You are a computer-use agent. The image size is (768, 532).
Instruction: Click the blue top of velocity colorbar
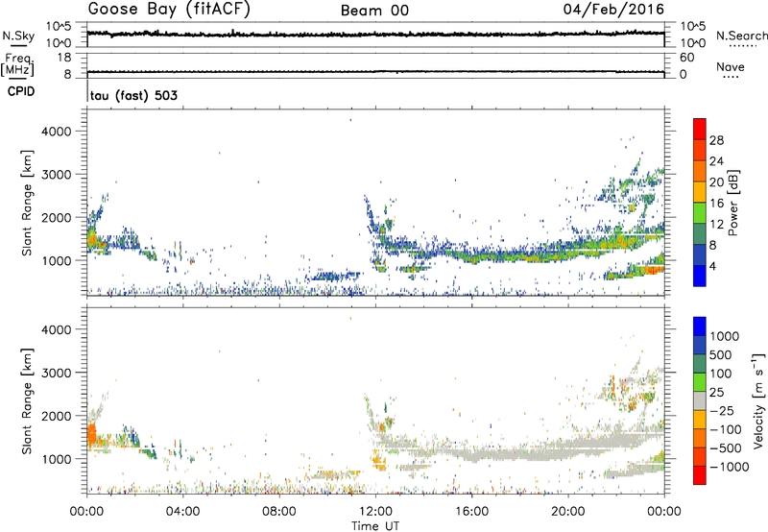point(700,326)
